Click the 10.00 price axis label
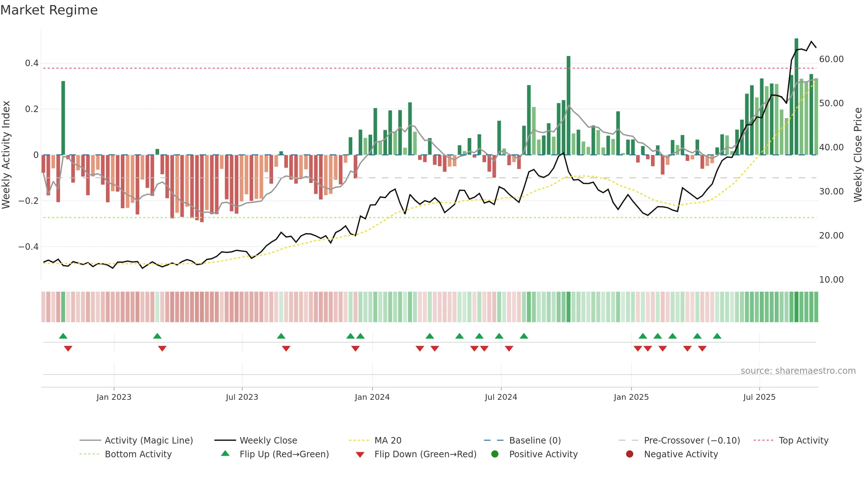868x488 pixels. pos(831,279)
